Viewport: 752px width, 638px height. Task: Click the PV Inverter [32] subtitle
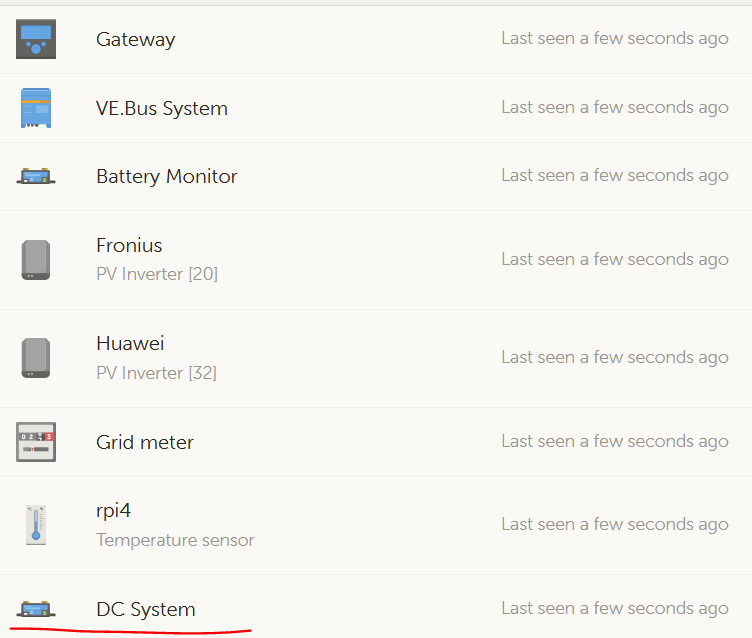click(x=156, y=373)
